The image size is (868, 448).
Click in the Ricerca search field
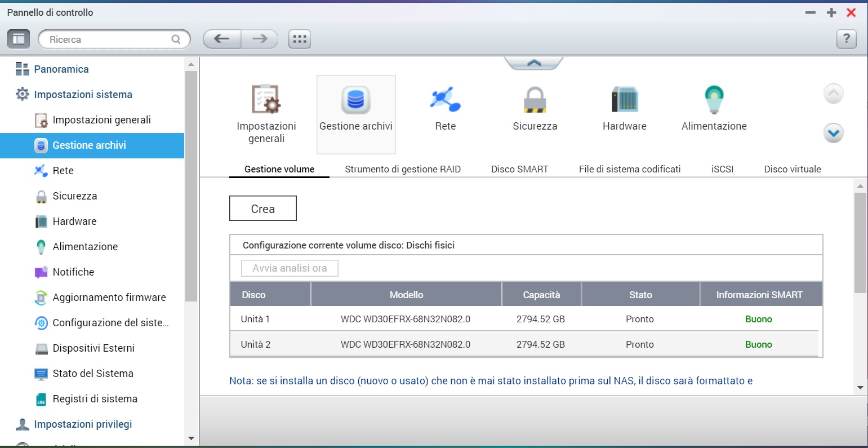107,39
